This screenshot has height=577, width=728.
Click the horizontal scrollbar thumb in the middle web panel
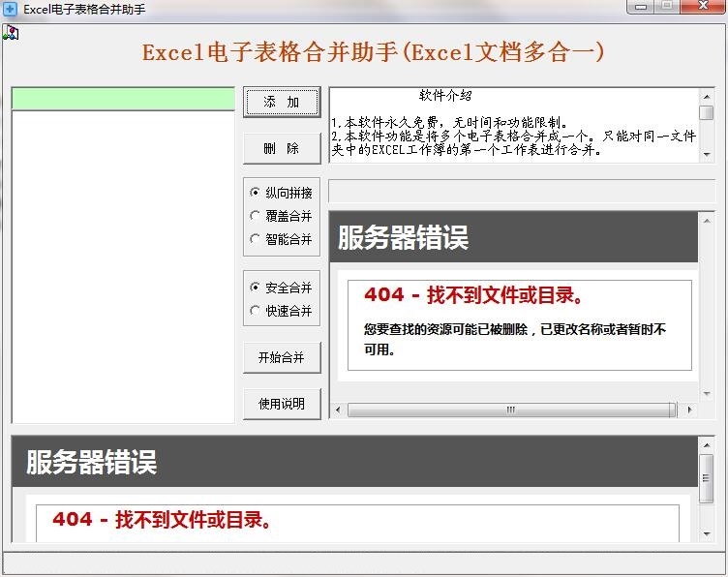coord(511,410)
